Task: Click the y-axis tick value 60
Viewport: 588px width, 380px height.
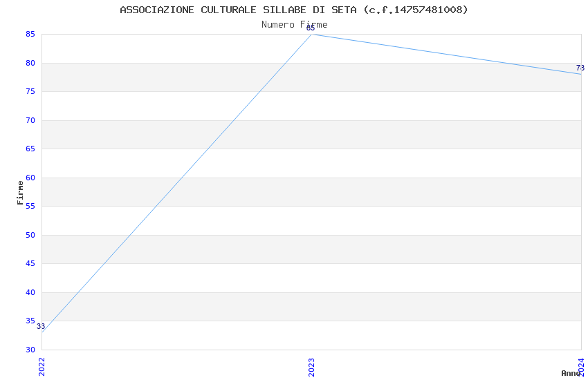Action: point(30,178)
